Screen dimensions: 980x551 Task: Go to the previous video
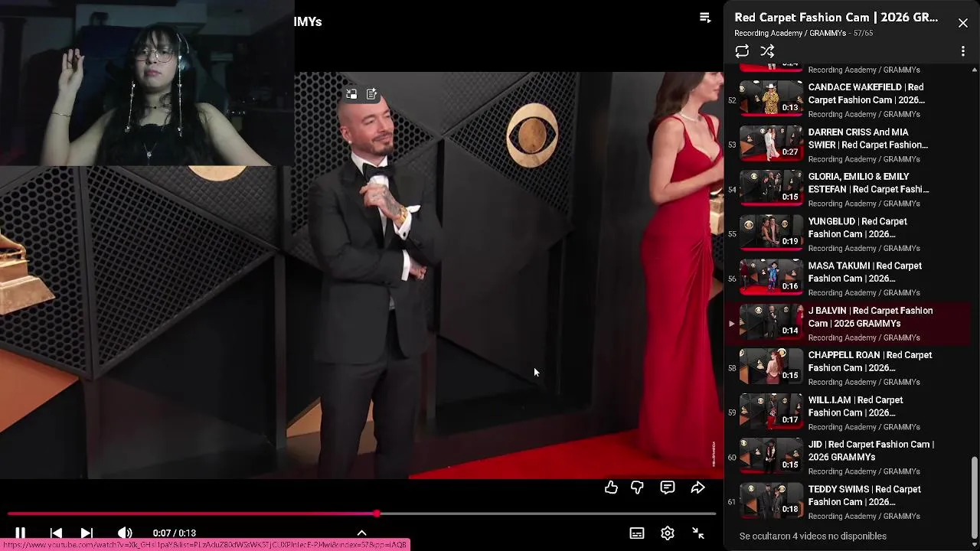[x=56, y=533]
